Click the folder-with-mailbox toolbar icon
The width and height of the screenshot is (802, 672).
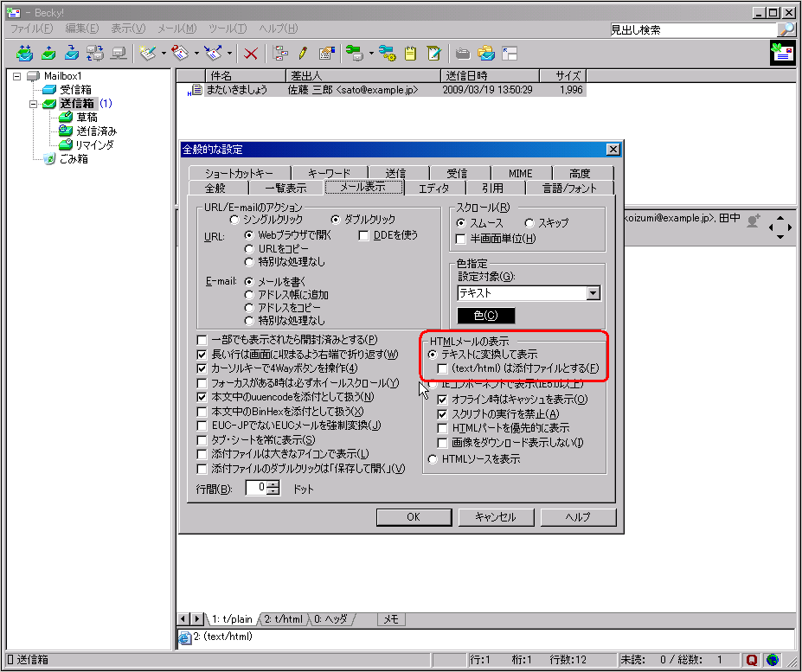tap(486, 53)
